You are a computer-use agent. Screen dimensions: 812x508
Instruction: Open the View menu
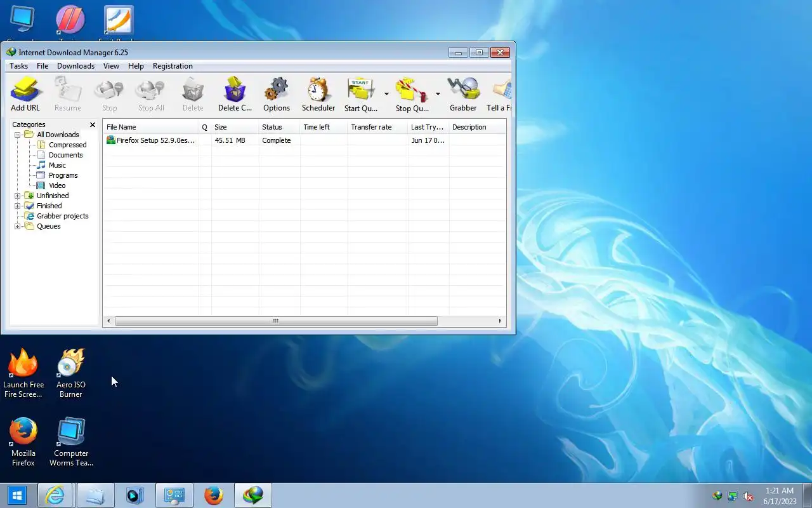(111, 66)
